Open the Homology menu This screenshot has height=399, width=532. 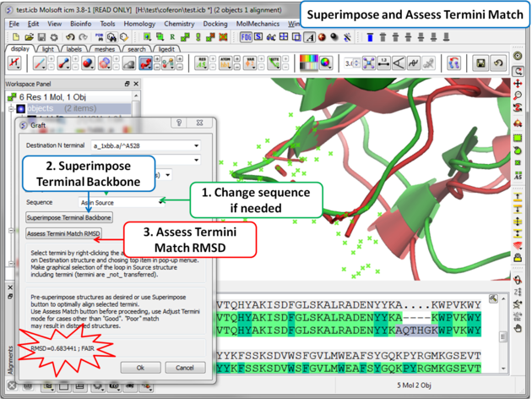139,24
